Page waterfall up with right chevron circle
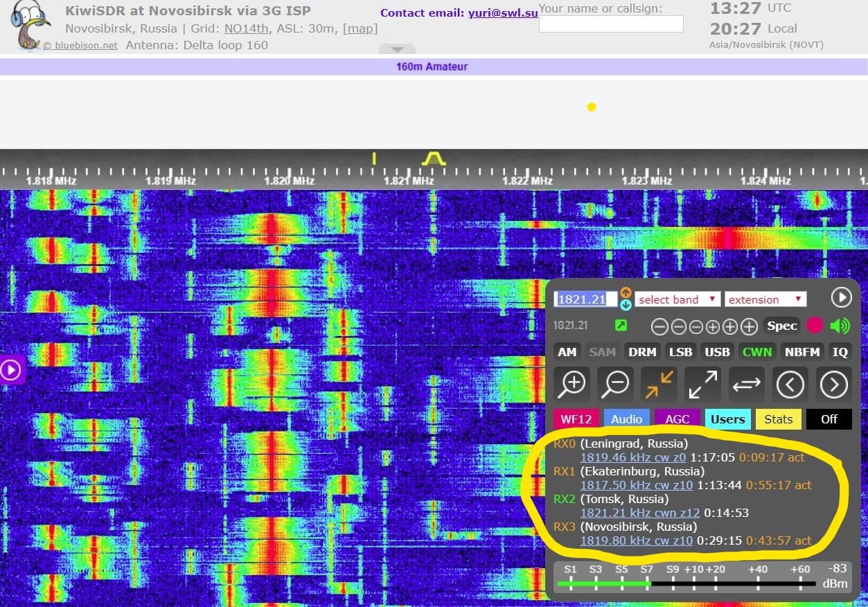Screen dimensions: 868x607 click(833, 383)
